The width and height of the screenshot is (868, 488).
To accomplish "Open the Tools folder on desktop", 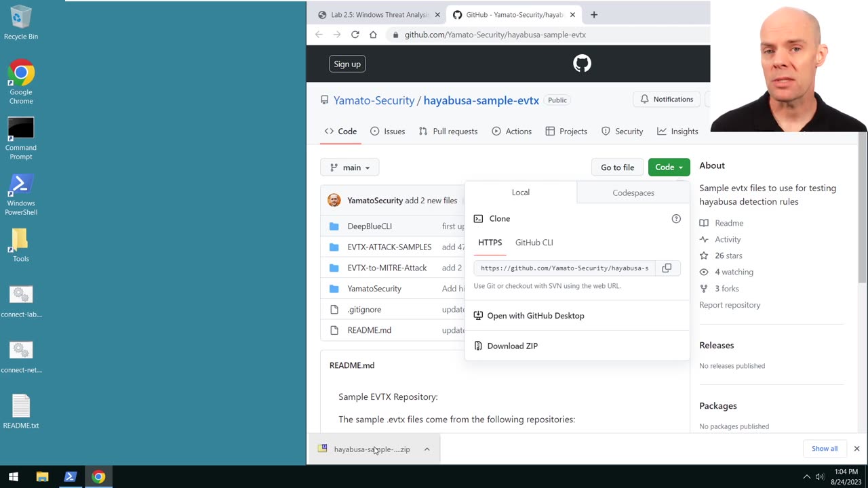I will (x=21, y=245).
